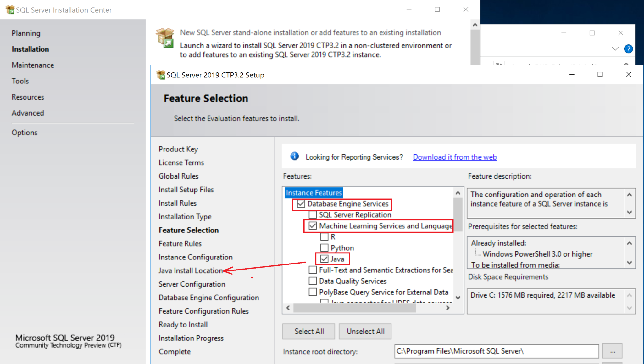644x364 pixels.
Task: Click the feature description scroll down arrow
Action: coord(629,212)
